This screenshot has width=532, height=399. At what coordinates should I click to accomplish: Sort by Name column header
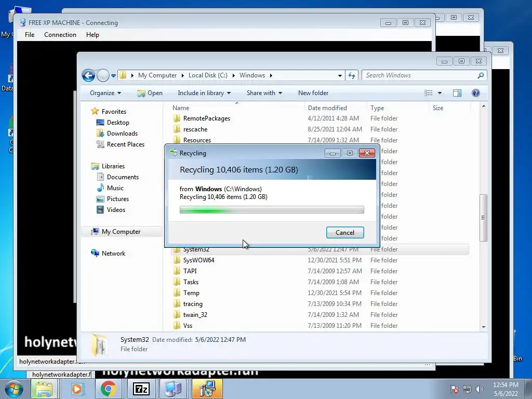(x=181, y=108)
